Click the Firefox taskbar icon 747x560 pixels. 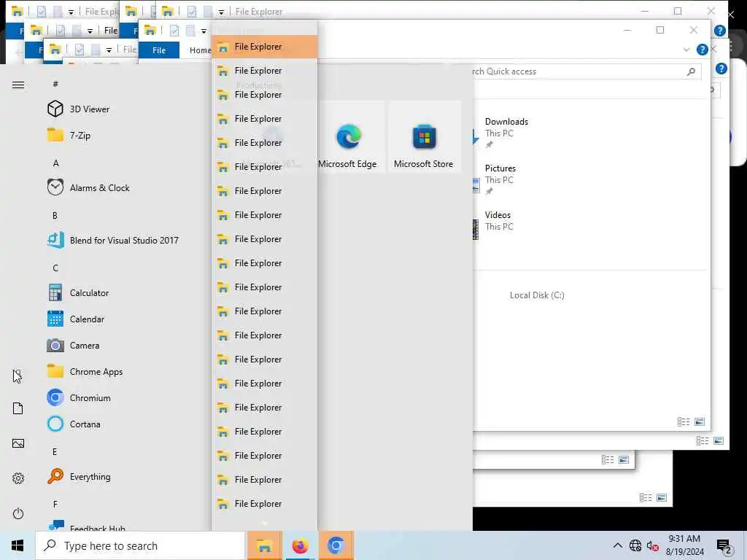coord(300,545)
